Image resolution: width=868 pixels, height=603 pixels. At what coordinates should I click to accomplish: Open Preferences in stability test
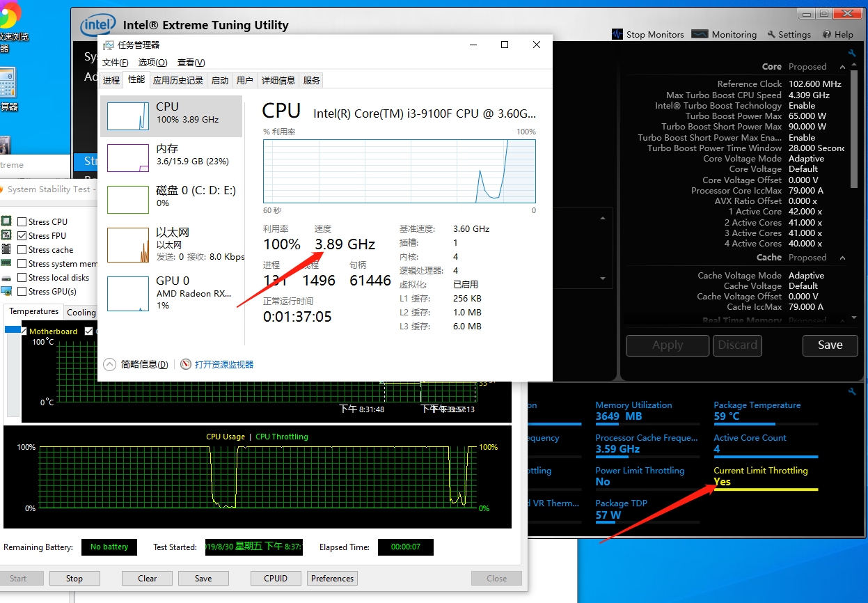tap(332, 579)
